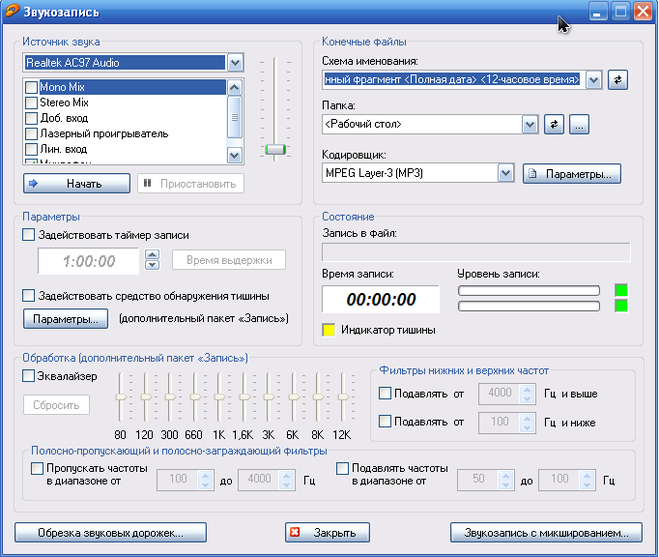Image resolution: width=659 pixels, height=557 pixels.
Task: Check the Лин. вход source checkbox
Action: coord(32,149)
